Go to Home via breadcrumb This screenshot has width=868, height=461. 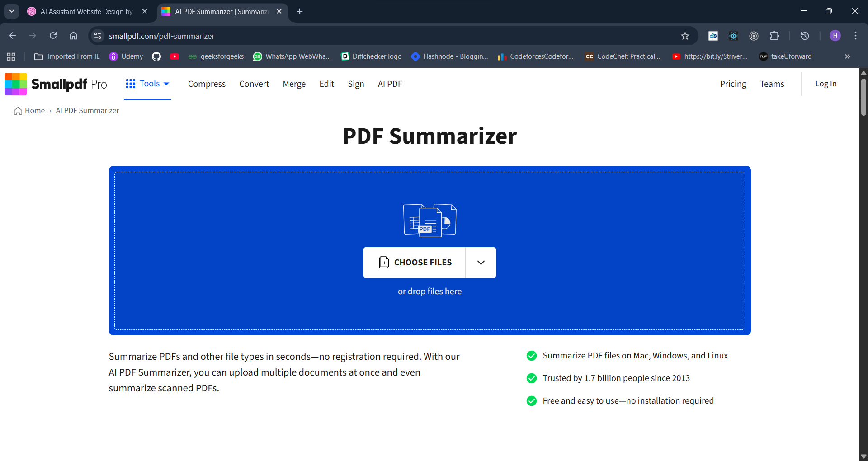pyautogui.click(x=29, y=111)
